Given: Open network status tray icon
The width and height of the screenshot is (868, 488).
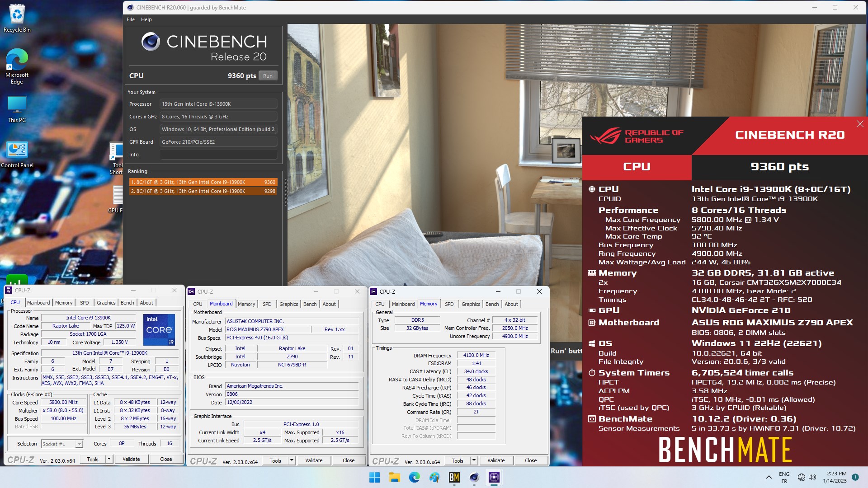Looking at the screenshot, I should 801,477.
